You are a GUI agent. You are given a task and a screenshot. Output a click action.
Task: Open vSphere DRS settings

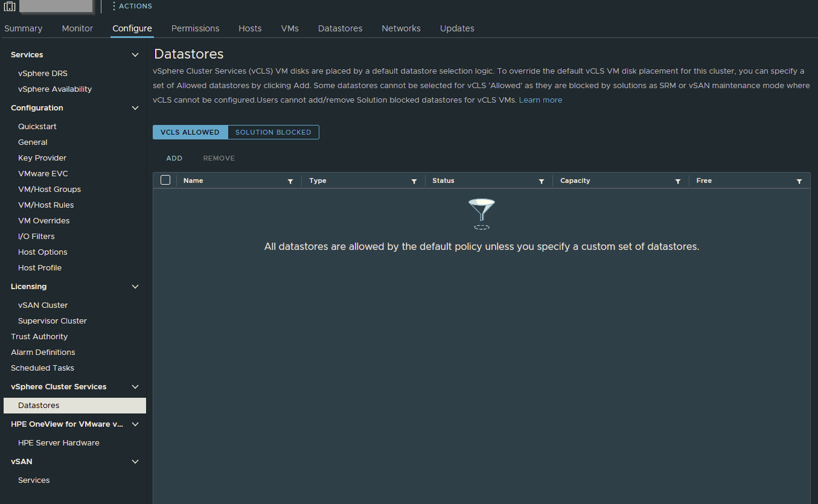pos(42,74)
